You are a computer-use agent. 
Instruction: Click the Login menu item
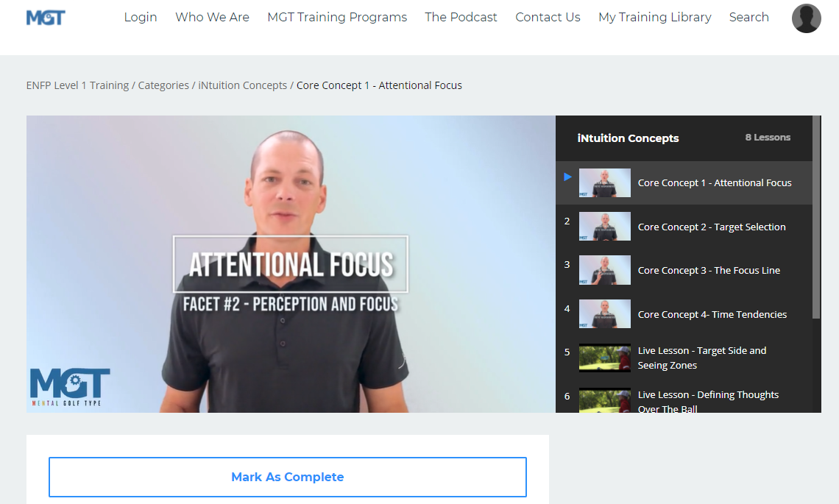[140, 17]
